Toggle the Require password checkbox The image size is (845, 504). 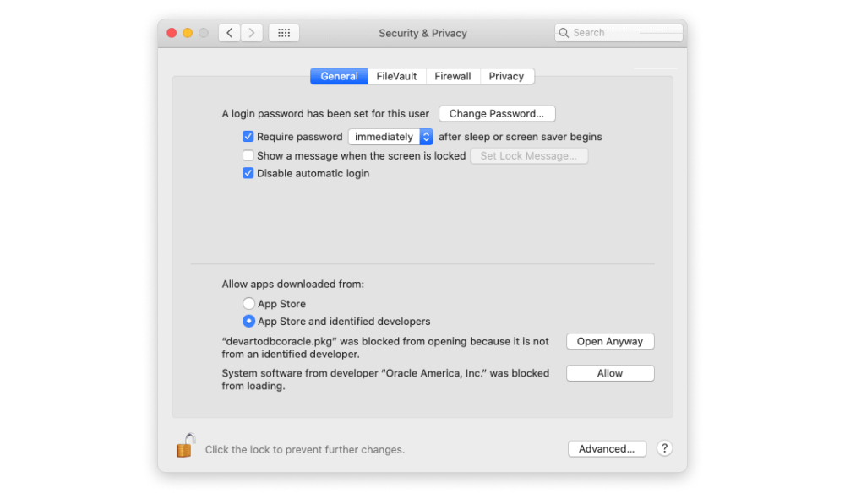click(248, 137)
